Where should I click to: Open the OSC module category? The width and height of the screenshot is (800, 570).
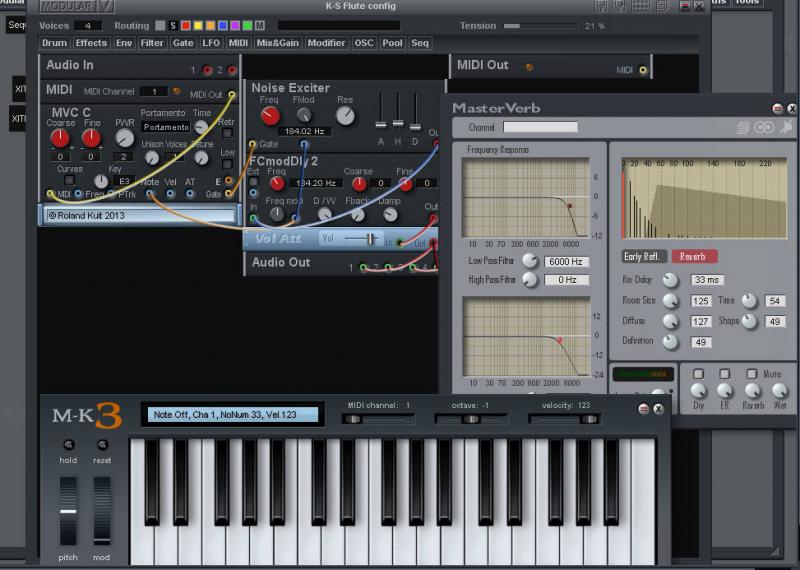(x=364, y=43)
